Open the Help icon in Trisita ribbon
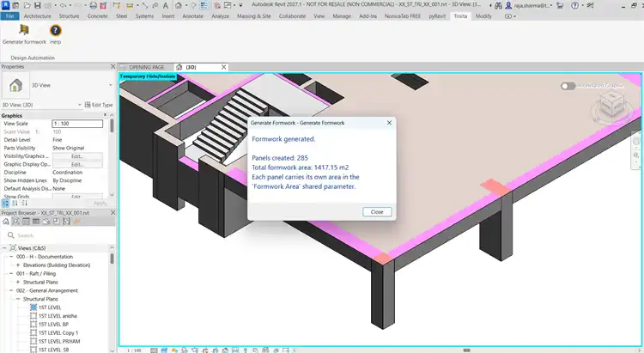This screenshot has width=644, height=353. (56, 30)
